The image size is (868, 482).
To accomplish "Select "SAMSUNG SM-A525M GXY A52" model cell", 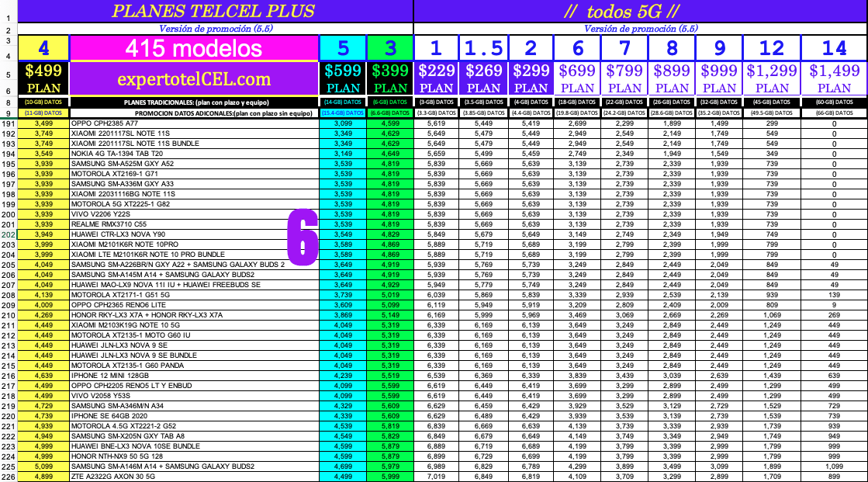I will [194, 164].
